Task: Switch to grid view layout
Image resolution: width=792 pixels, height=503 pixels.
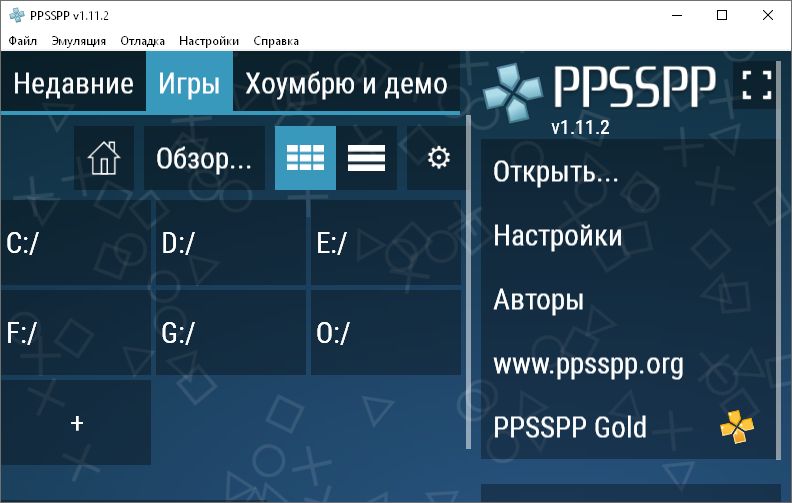Action: click(305, 158)
